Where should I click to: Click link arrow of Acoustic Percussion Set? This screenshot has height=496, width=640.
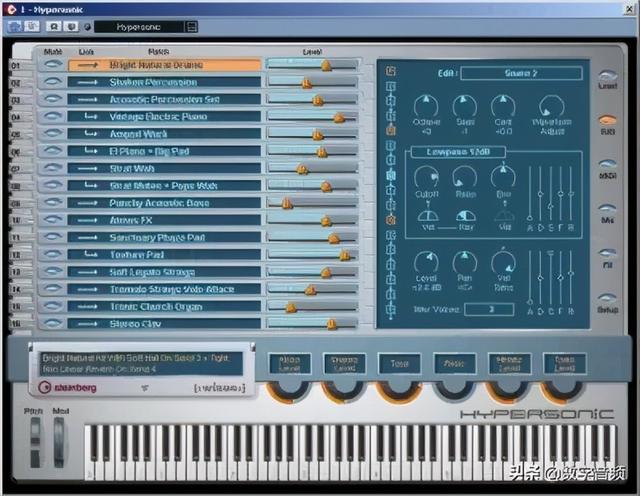coord(88,100)
